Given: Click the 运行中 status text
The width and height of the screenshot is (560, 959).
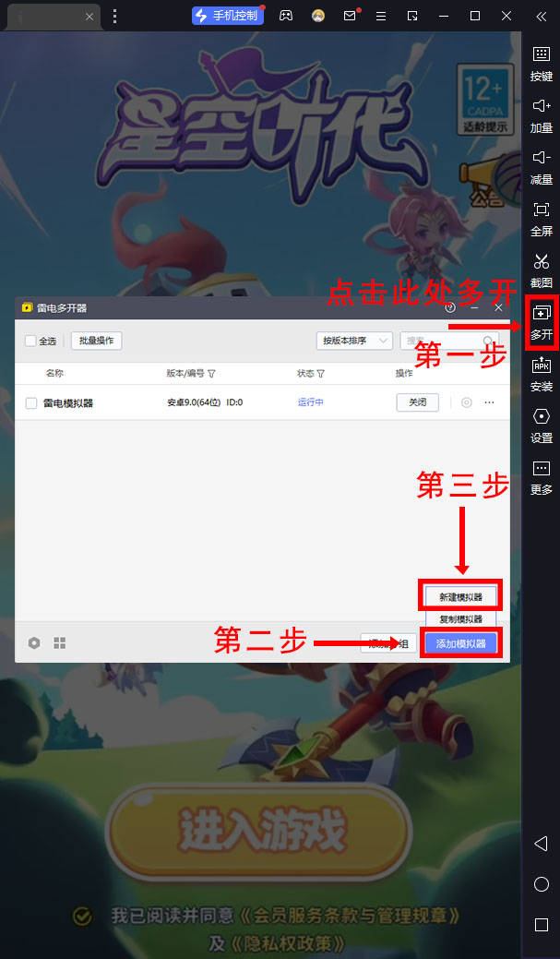Looking at the screenshot, I should pos(311,402).
